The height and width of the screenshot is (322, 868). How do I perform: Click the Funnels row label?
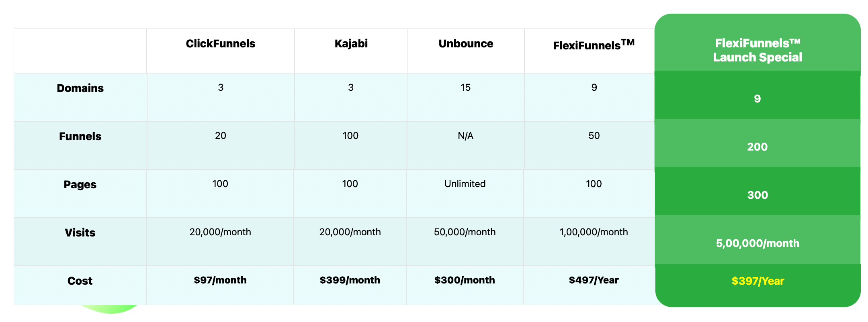tap(80, 137)
